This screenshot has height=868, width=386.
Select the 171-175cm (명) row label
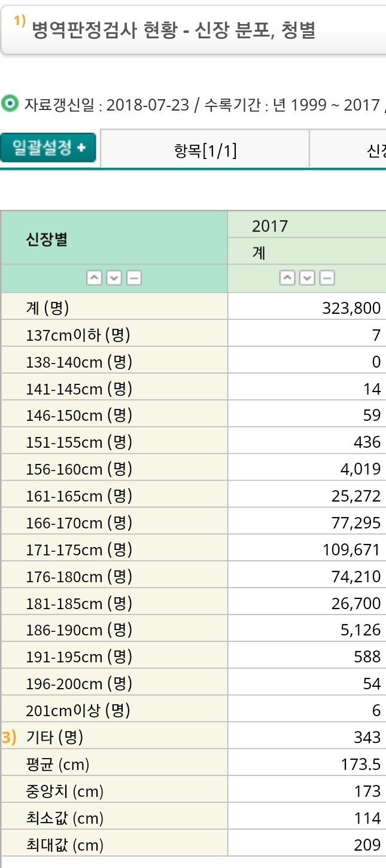[x=79, y=549]
